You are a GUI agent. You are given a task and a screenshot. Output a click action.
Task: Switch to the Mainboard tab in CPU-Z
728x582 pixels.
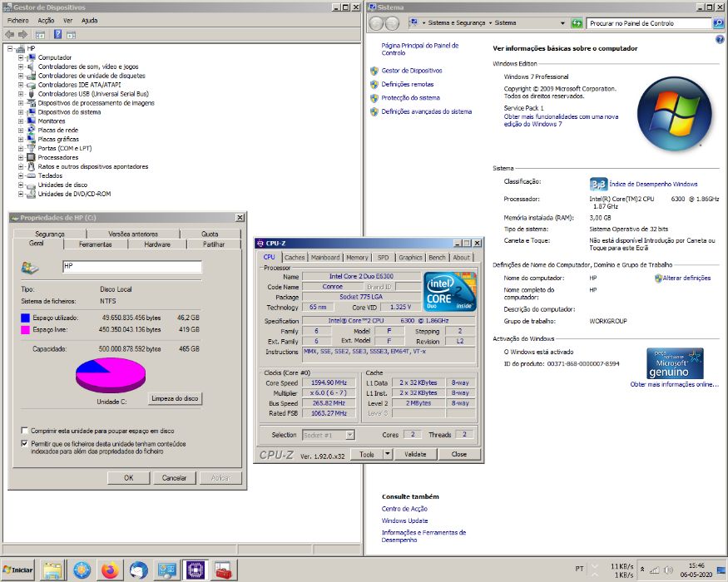click(325, 257)
